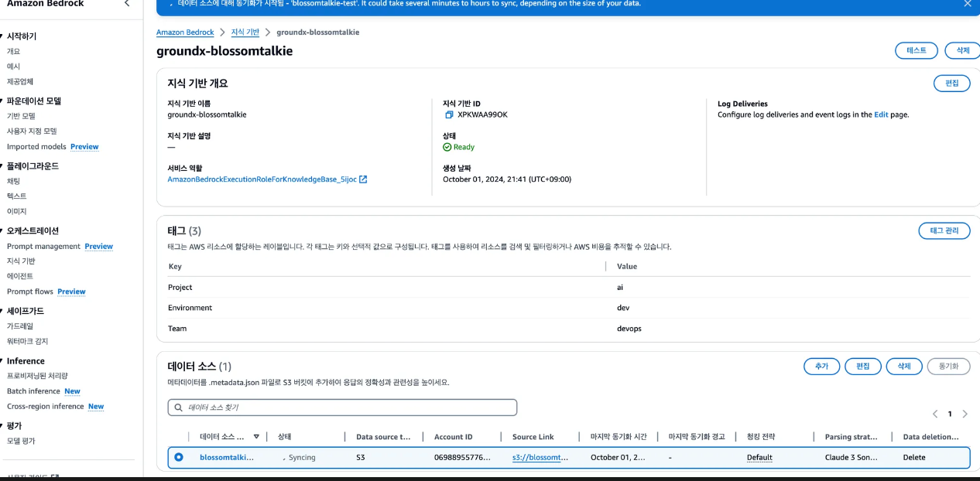Delete knowledge base with top 삭제 button
The image size is (980, 481).
pos(963,50)
